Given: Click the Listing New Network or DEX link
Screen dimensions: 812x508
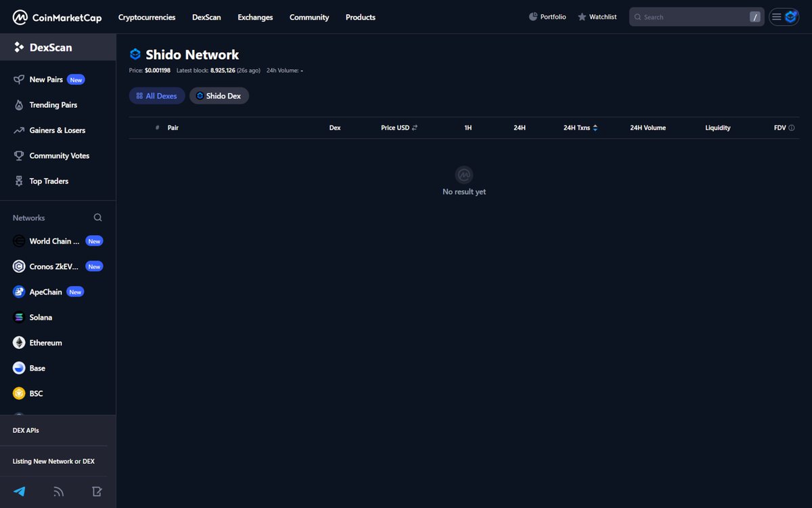Looking at the screenshot, I should point(55,461).
